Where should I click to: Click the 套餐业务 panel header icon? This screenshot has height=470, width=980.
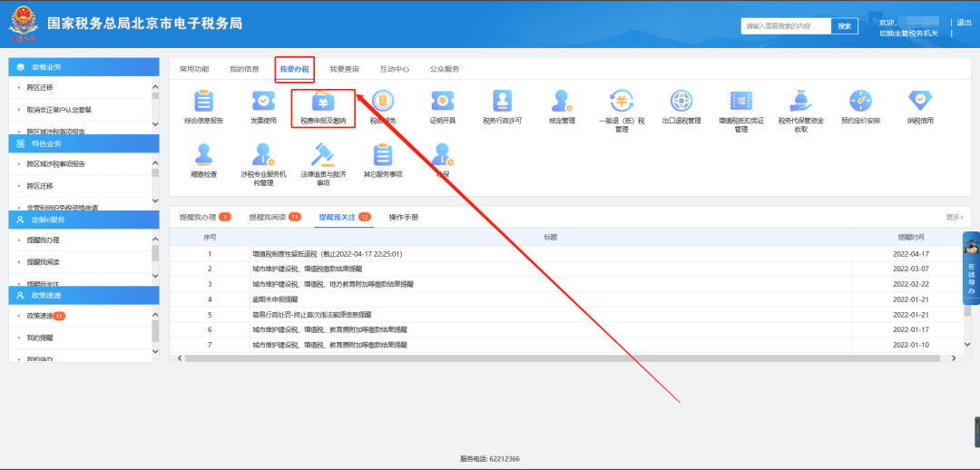point(21,67)
